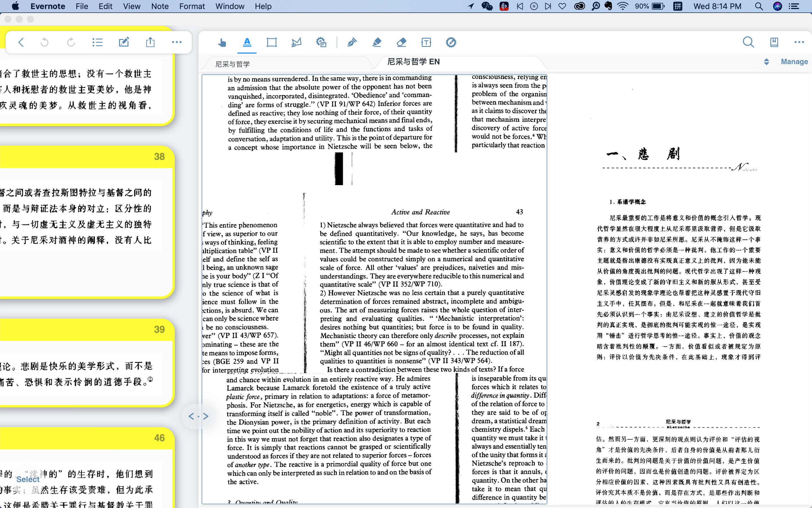Click the Manage button
812x508 pixels.
pyautogui.click(x=794, y=62)
